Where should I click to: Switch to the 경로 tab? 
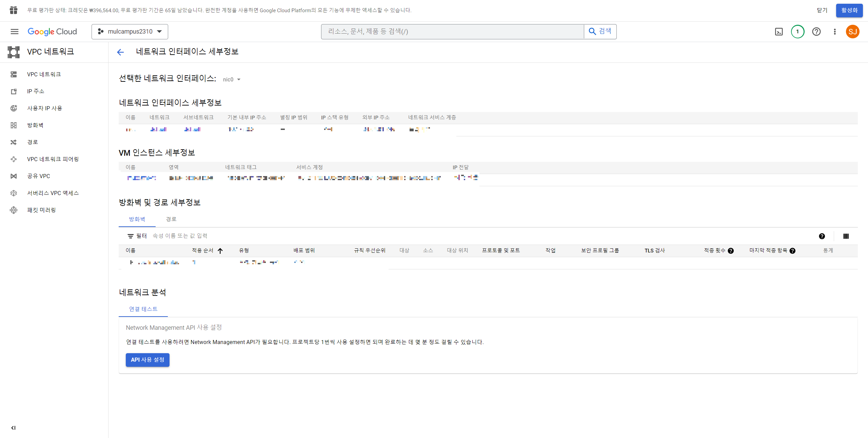pyautogui.click(x=171, y=219)
